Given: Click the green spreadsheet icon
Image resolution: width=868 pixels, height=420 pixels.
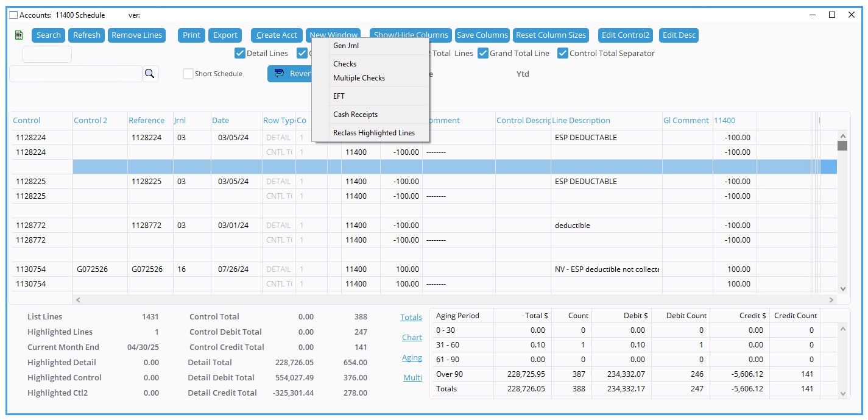Looking at the screenshot, I should (x=19, y=35).
